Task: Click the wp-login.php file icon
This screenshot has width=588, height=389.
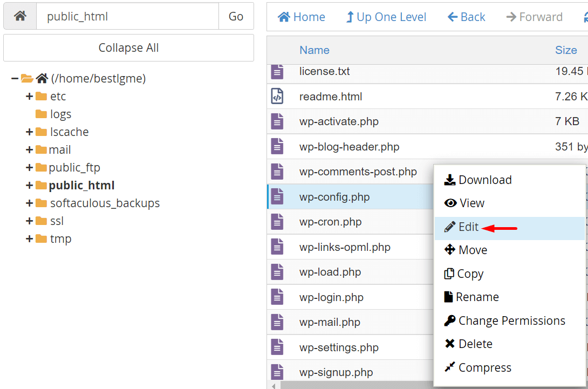Action: coord(277,297)
